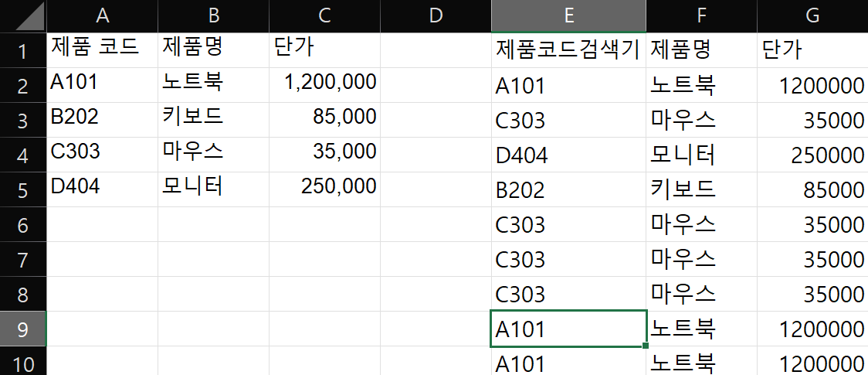The width and height of the screenshot is (868, 375).
Task: Select row 4 header
Action: (23, 155)
